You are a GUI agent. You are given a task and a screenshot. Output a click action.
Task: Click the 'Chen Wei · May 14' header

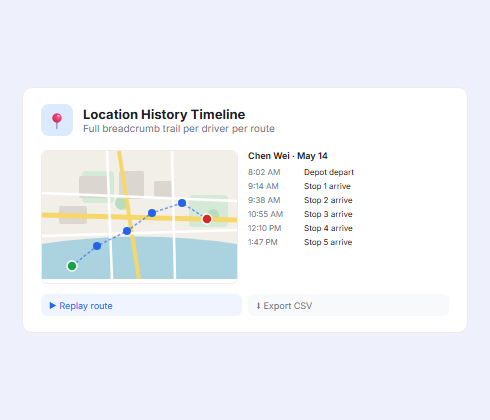click(288, 156)
